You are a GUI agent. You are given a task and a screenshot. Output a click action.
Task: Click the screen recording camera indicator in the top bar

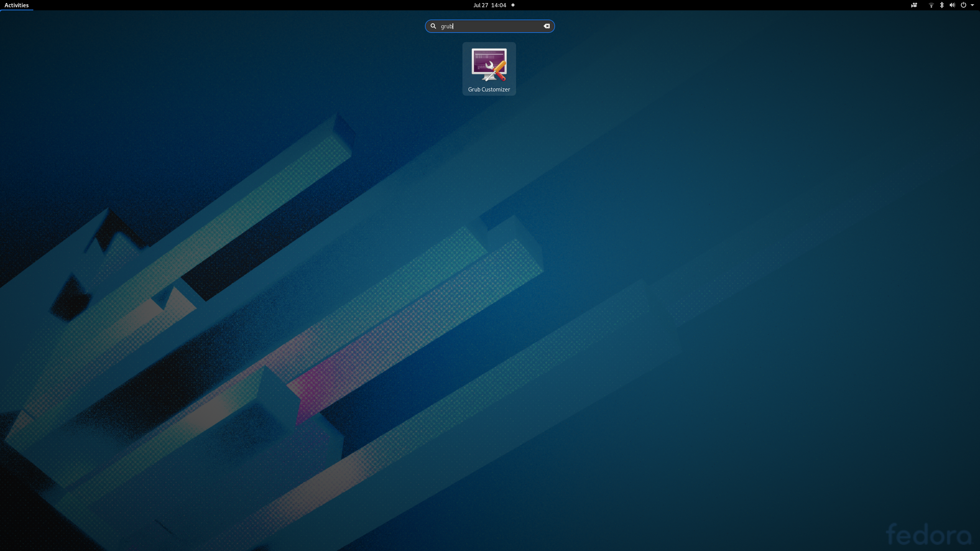(x=914, y=5)
